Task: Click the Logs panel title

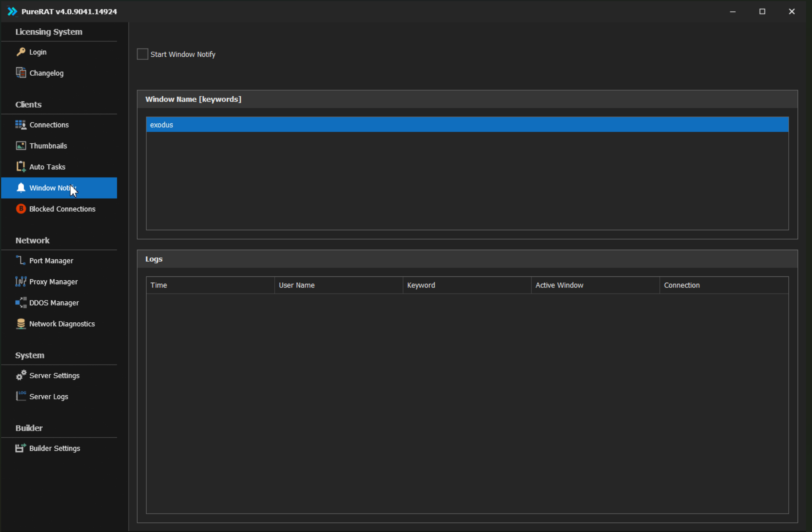Action: pos(154,259)
